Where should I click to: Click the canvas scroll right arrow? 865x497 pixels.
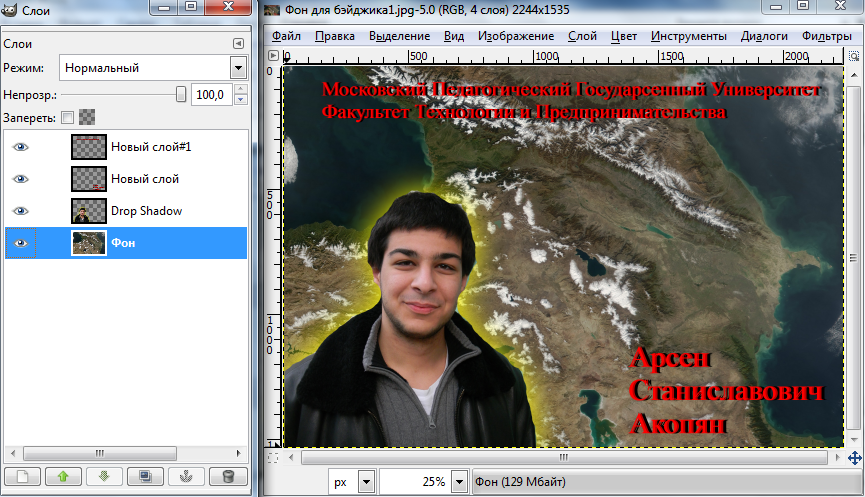[838, 457]
